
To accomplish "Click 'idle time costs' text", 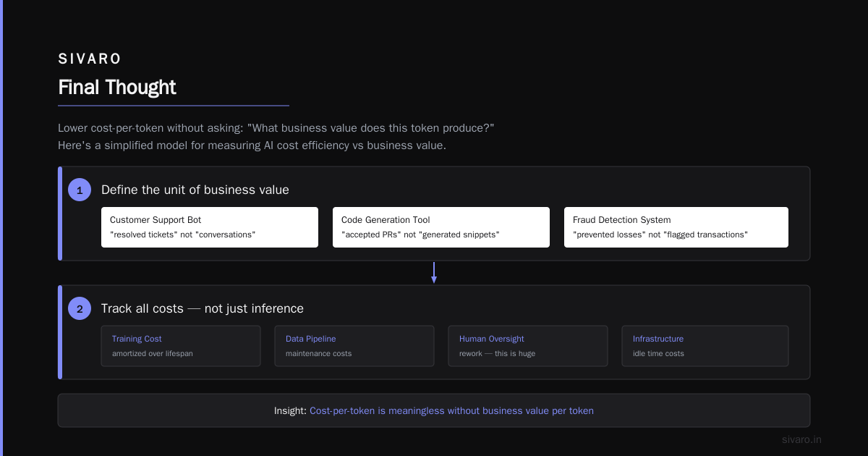I will coord(658,354).
